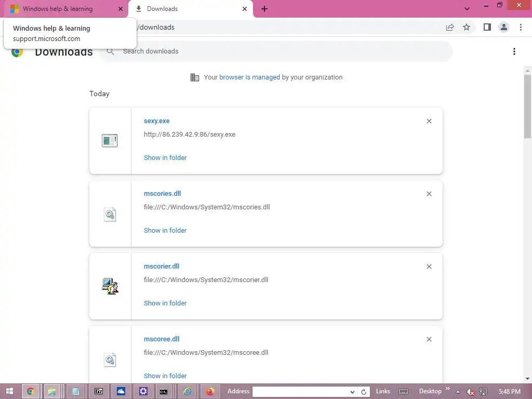Open the tab search dropdown chevron
Viewport: 532px width, 399px height.
(x=467, y=9)
